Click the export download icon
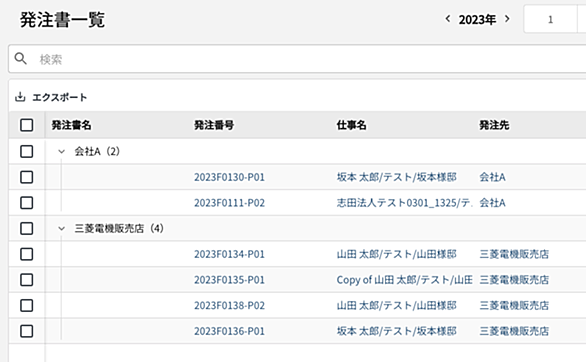This screenshot has height=362, width=586. pos(20,97)
